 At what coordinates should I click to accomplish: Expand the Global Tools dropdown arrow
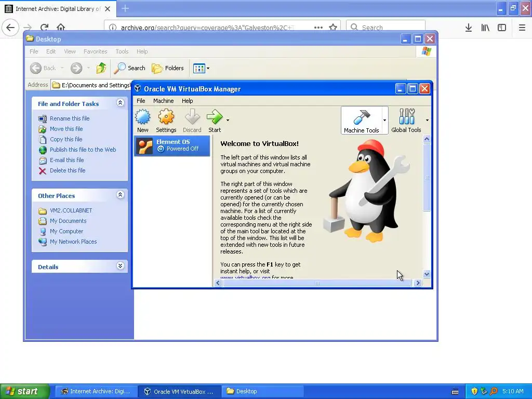coord(427,120)
